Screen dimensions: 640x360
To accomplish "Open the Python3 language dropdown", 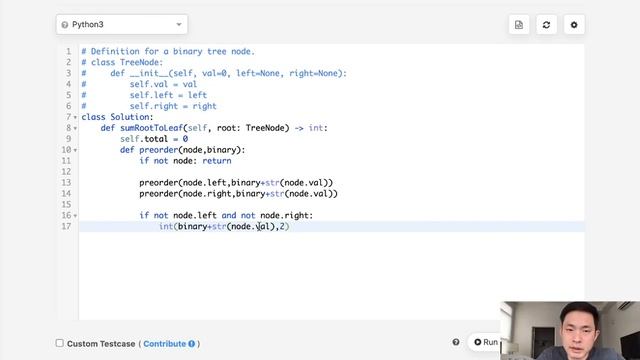I will click(x=122, y=24).
